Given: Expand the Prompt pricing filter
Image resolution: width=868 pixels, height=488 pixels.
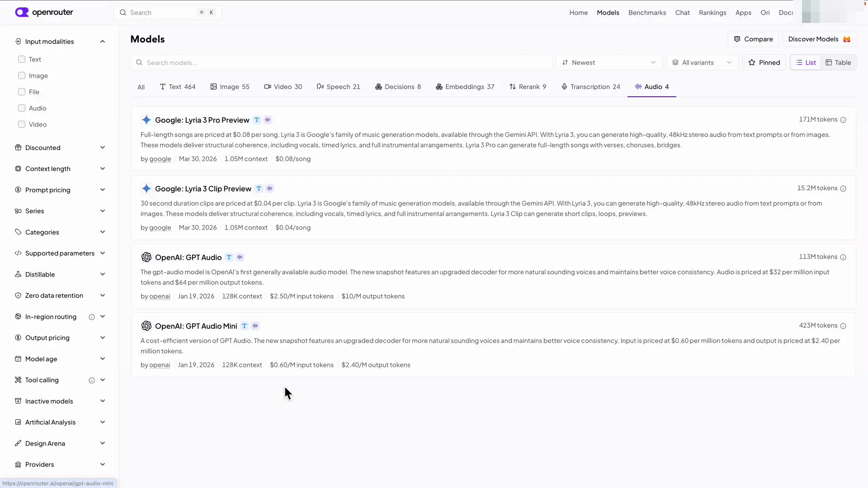Looking at the screenshot, I should click(x=60, y=190).
